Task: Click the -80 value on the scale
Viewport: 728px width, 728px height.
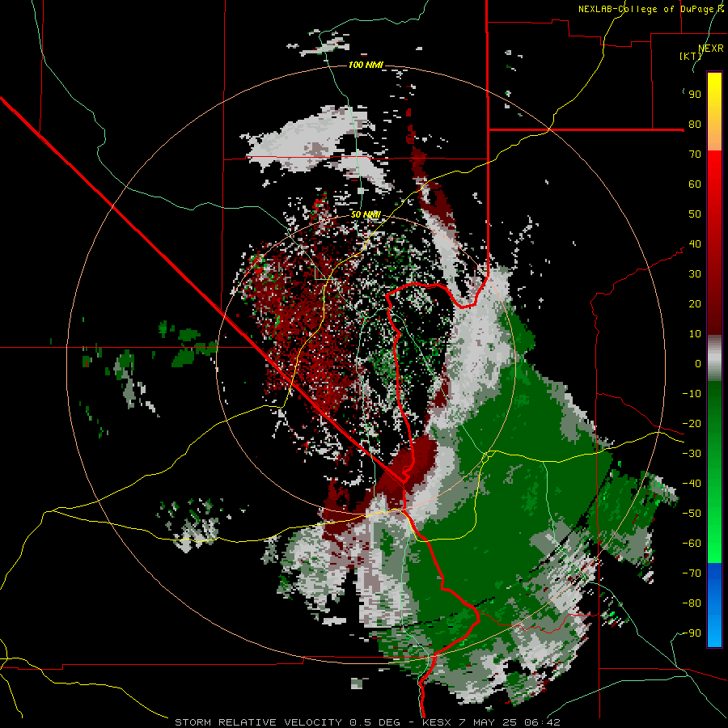Action: click(692, 603)
